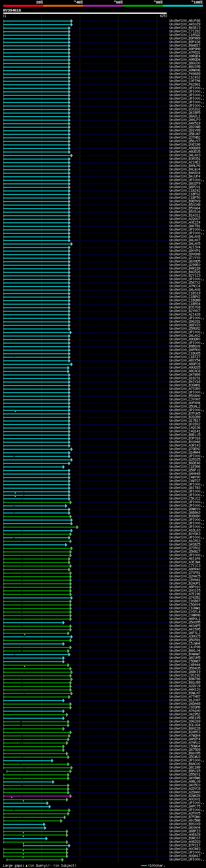Select UniRef100_C7YJC3 row label
The image size is (206, 868).
(185, 566)
